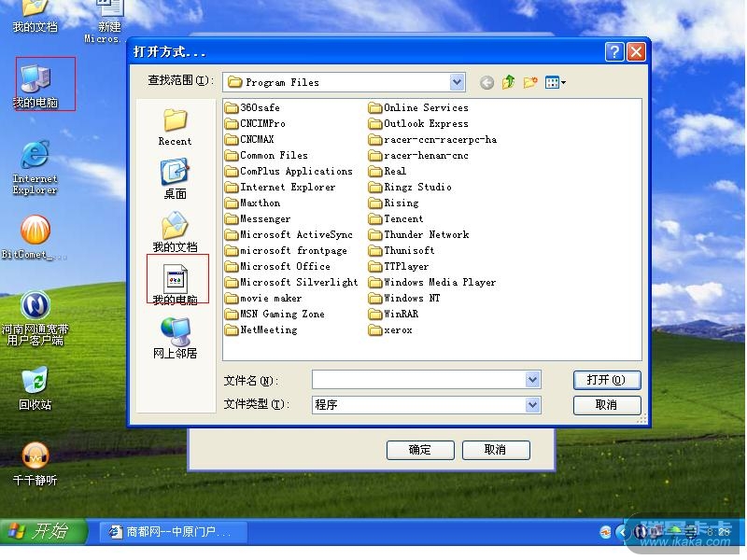747x560 pixels.
Task: Select the 千千静听 desktop icon
Action: (x=35, y=464)
